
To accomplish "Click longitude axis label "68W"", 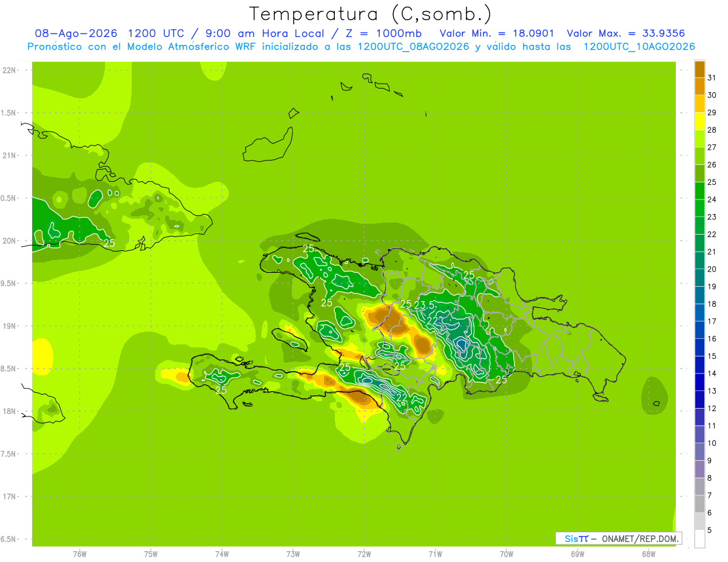I will pyautogui.click(x=649, y=554).
